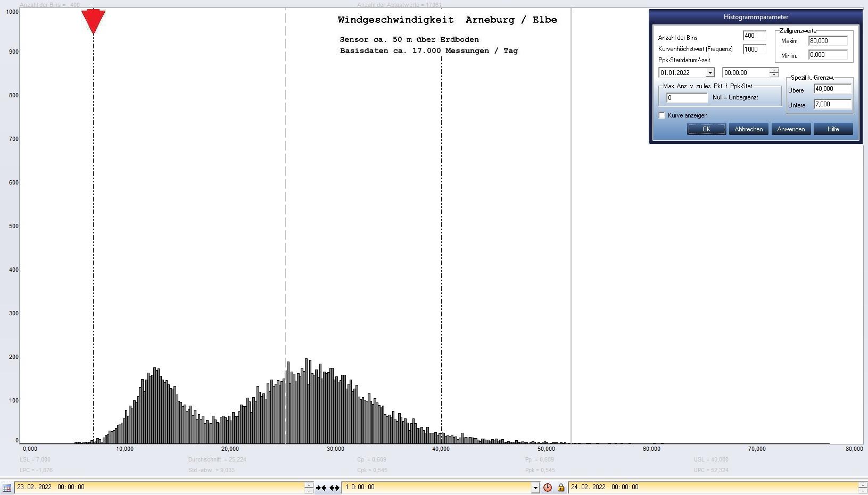Click the red triangle marker above the histogram

pyautogui.click(x=93, y=21)
